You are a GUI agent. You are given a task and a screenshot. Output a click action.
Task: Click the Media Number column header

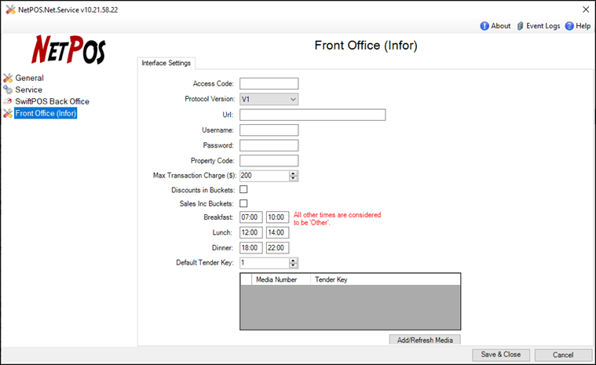pyautogui.click(x=281, y=279)
